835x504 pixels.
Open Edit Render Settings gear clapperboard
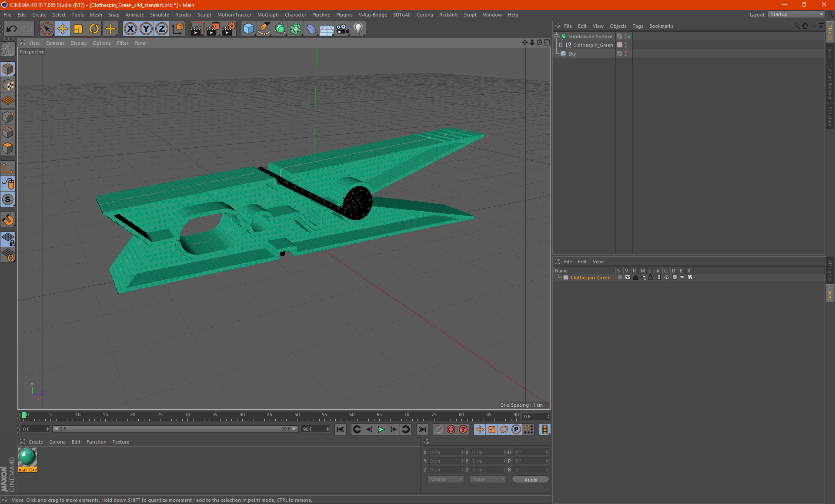tap(229, 29)
